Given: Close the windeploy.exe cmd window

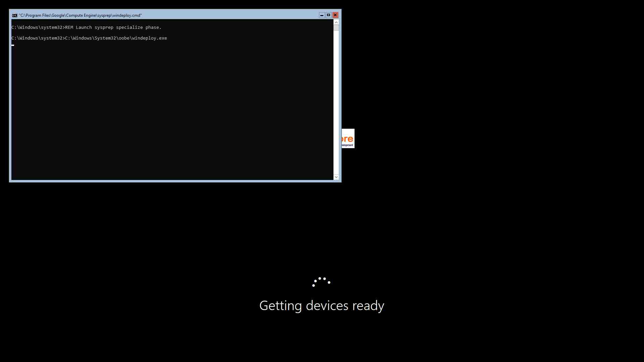Looking at the screenshot, I should pyautogui.click(x=335, y=15).
